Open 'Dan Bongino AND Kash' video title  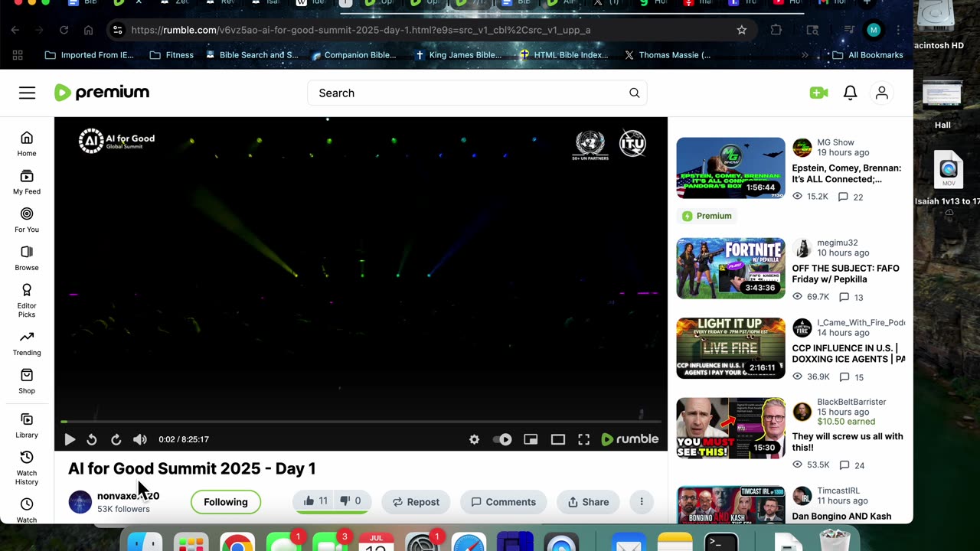tap(841, 516)
